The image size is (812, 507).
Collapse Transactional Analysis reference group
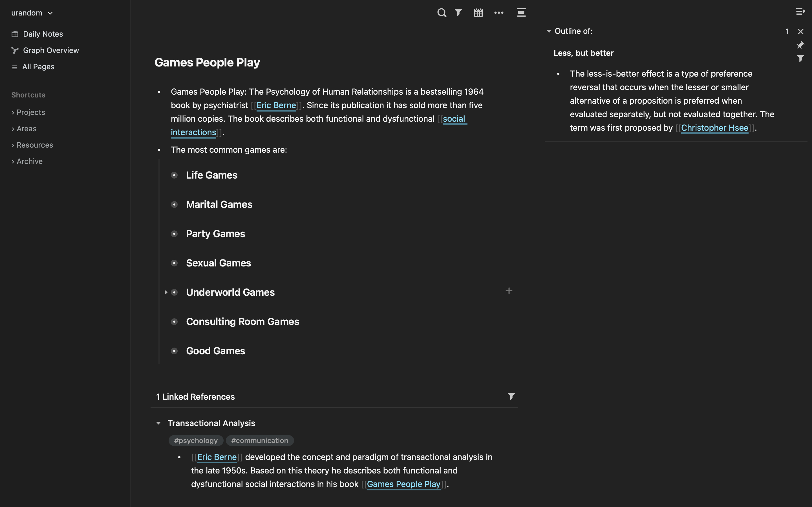pos(158,423)
